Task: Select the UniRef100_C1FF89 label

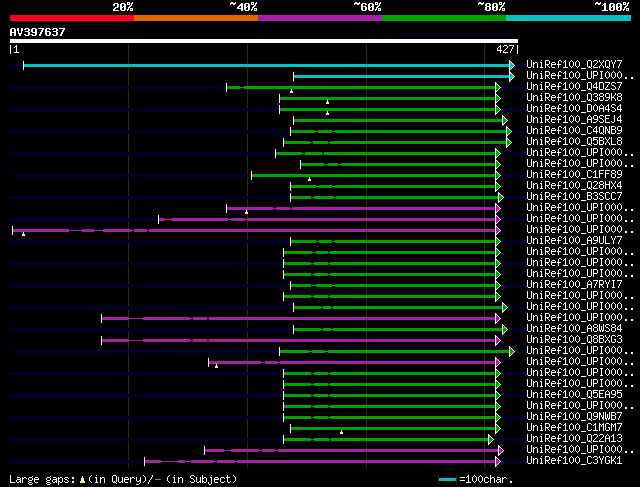Action: point(574,174)
